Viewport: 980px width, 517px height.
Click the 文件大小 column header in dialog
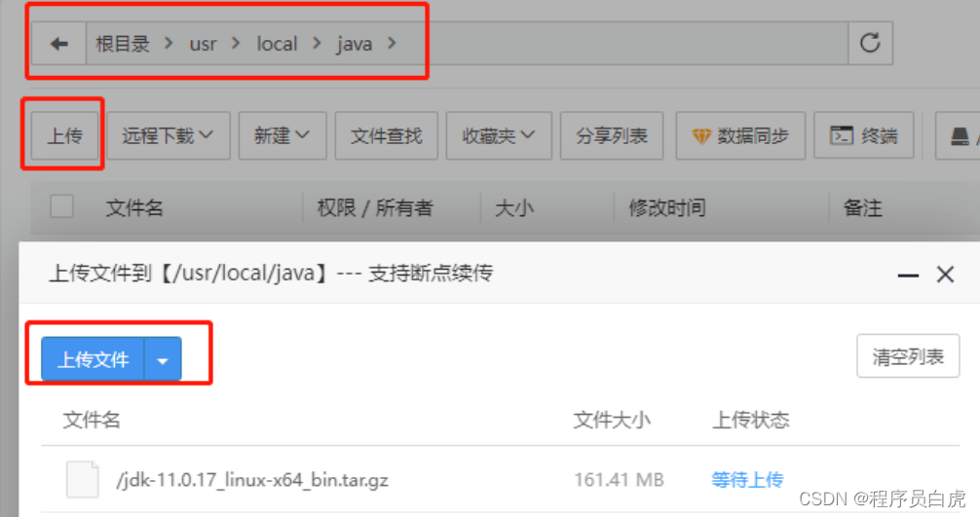pyautogui.click(x=612, y=420)
